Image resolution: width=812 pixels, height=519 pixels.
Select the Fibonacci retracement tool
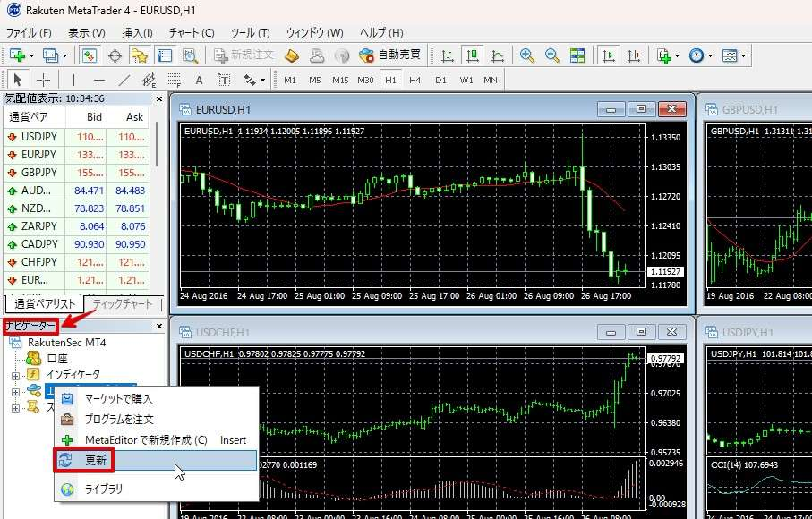[x=175, y=81]
